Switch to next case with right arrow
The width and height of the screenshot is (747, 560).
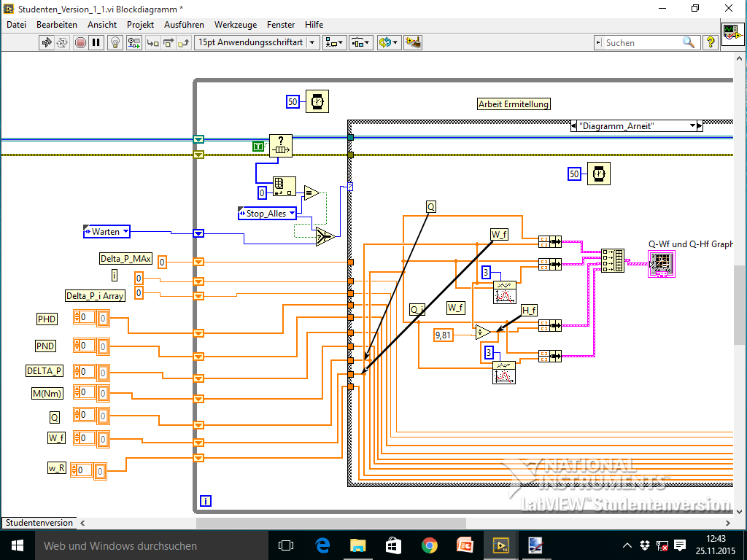pyautogui.click(x=700, y=126)
